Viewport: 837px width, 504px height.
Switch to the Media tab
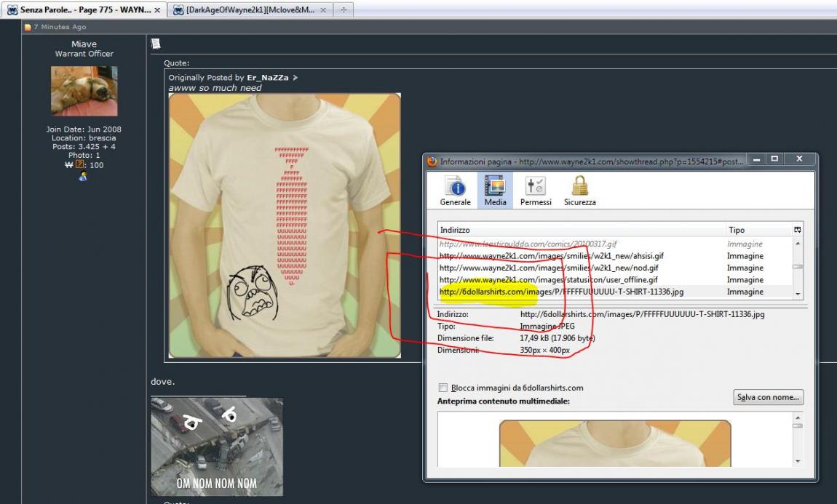coord(496,191)
